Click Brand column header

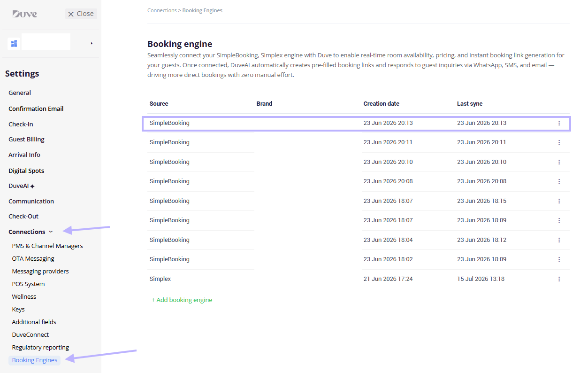coord(264,104)
